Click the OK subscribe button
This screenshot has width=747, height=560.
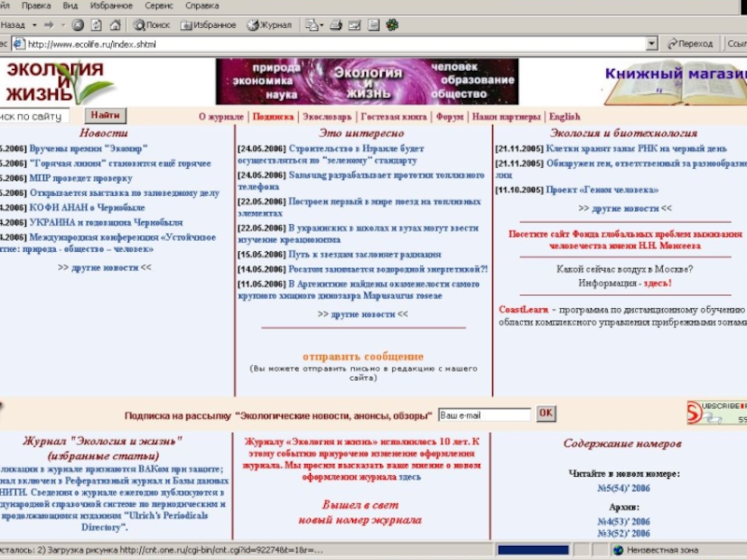pyautogui.click(x=545, y=413)
